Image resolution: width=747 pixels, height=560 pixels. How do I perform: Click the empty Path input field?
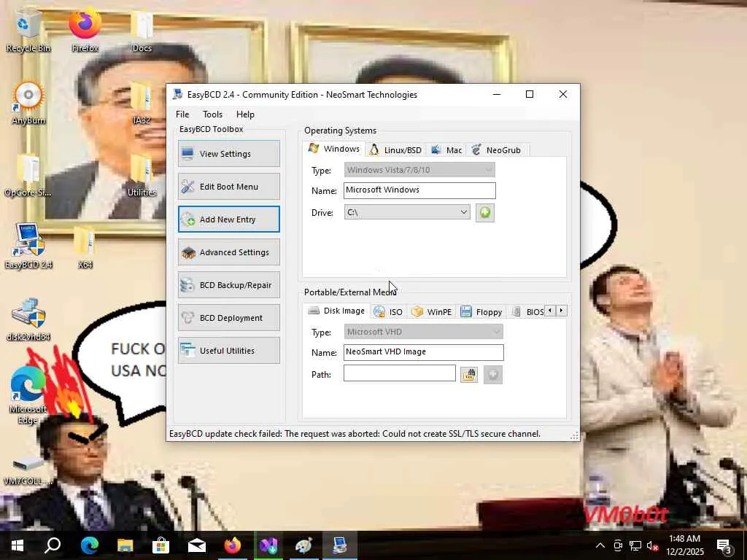(399, 373)
